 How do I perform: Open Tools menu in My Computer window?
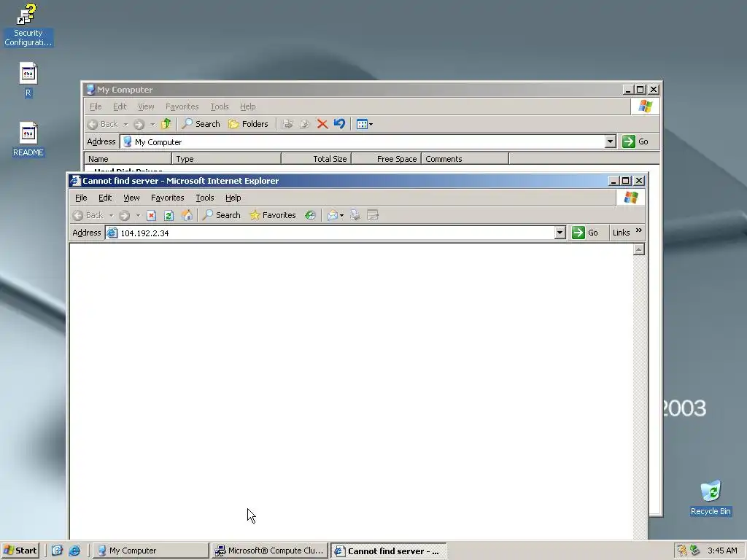coord(220,106)
